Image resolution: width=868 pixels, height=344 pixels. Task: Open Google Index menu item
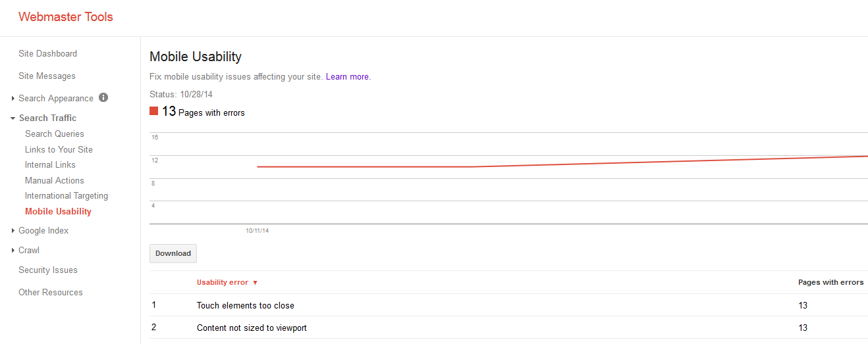tap(43, 230)
